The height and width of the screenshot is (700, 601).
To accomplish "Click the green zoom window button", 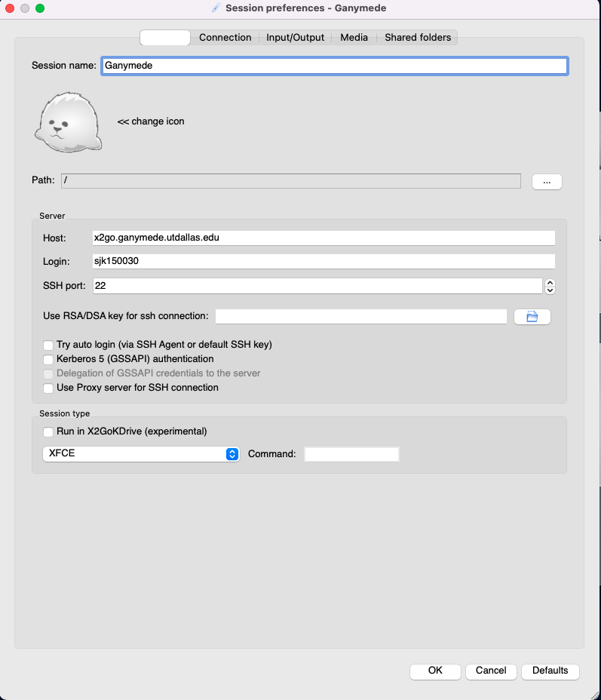I will coord(40,8).
